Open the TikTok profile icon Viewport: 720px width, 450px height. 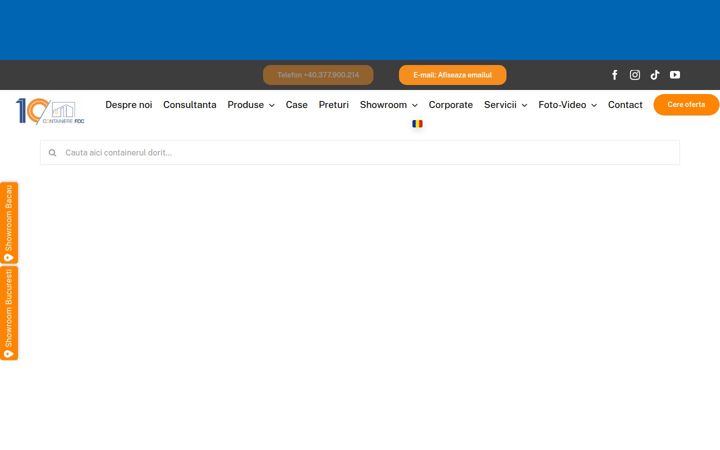(655, 75)
